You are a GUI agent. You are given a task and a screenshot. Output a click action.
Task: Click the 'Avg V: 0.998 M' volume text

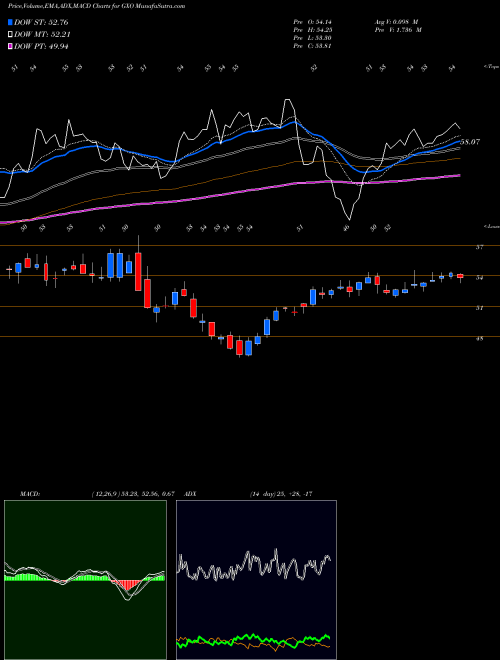396,22
